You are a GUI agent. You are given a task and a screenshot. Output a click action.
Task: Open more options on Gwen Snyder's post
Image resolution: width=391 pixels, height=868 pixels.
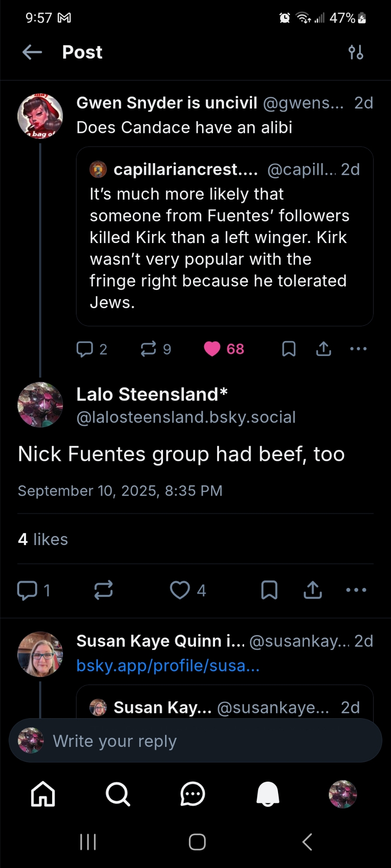click(x=358, y=349)
